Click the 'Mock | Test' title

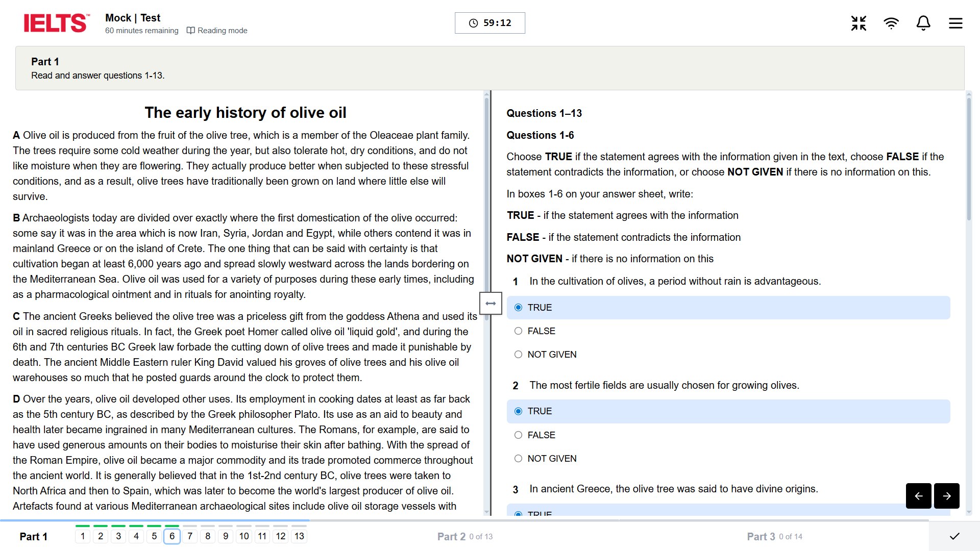point(133,18)
